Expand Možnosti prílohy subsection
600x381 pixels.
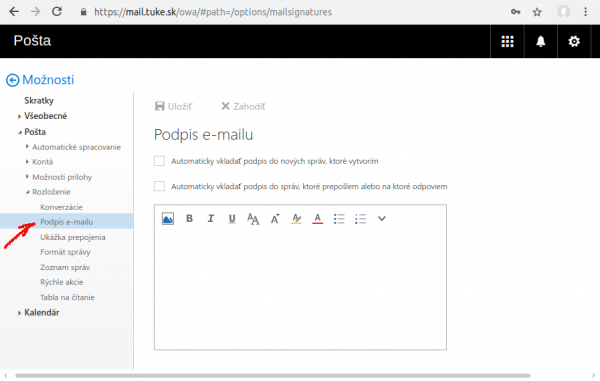[27, 176]
